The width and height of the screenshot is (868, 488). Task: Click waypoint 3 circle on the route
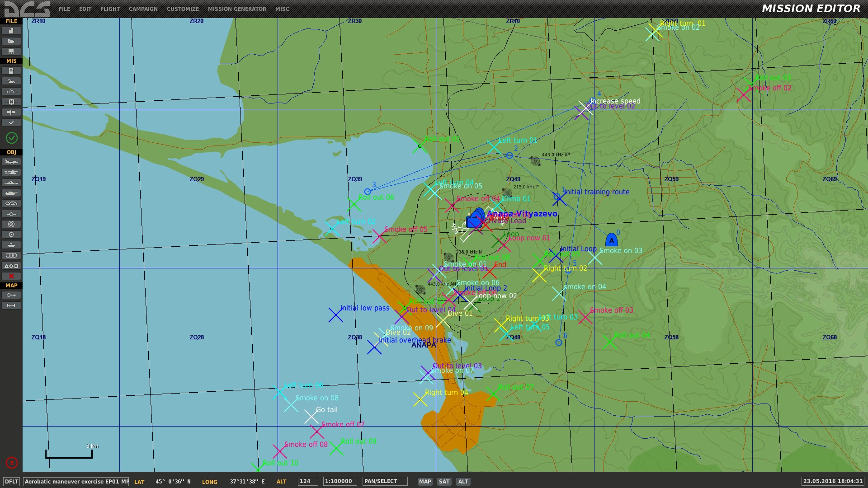(x=368, y=192)
